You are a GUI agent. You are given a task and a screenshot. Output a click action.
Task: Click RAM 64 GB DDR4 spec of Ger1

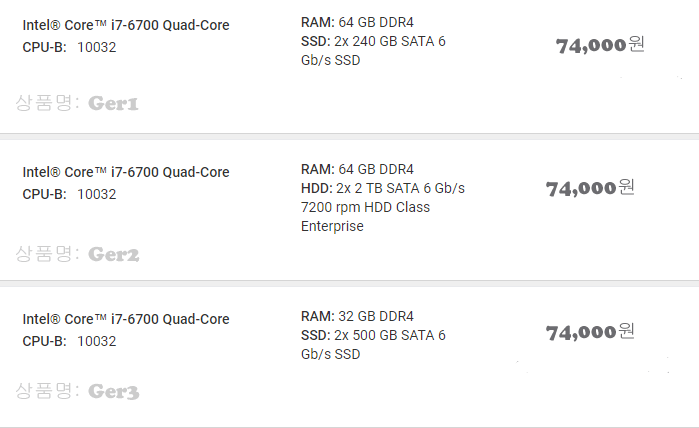tap(357, 22)
